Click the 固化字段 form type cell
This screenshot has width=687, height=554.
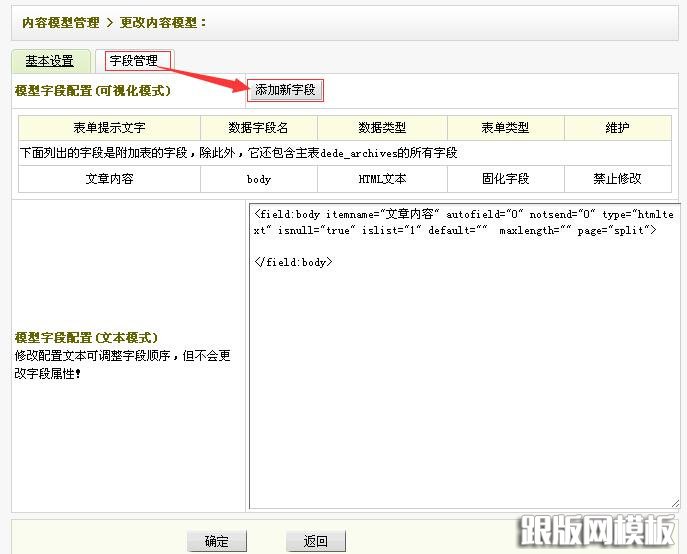pos(506,179)
